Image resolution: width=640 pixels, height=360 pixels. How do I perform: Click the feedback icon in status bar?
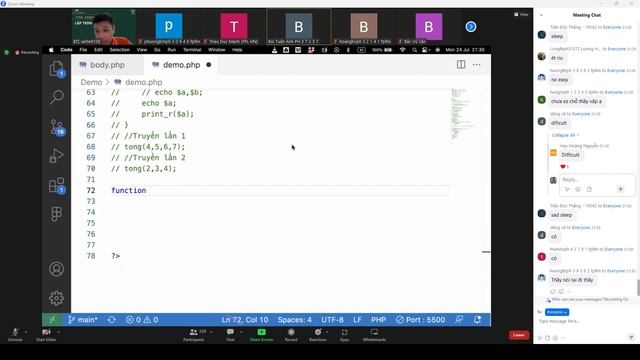[459, 320]
